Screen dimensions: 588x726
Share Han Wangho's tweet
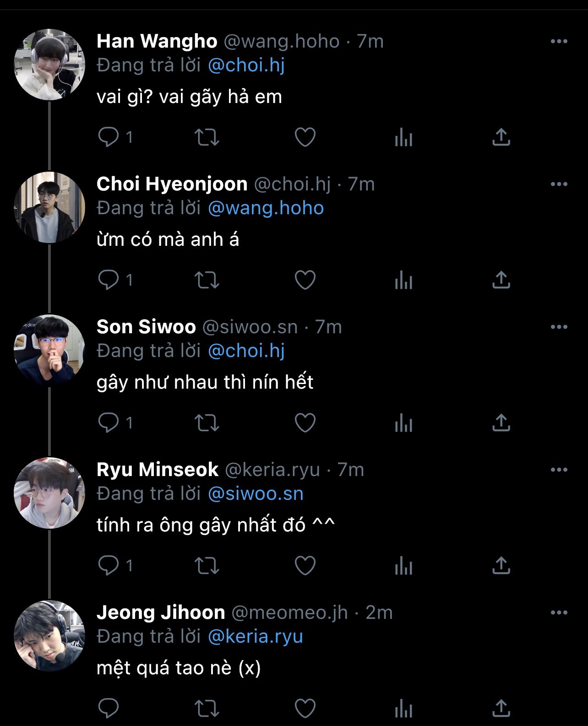(x=501, y=137)
